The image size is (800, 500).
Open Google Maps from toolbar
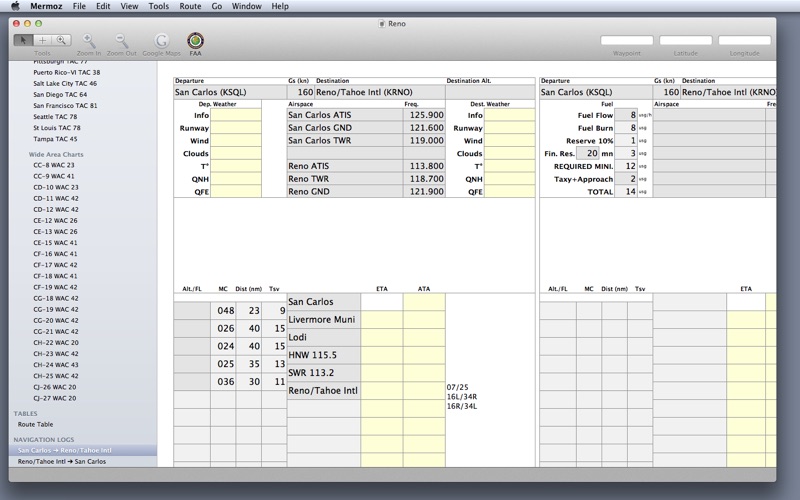pyautogui.click(x=161, y=41)
